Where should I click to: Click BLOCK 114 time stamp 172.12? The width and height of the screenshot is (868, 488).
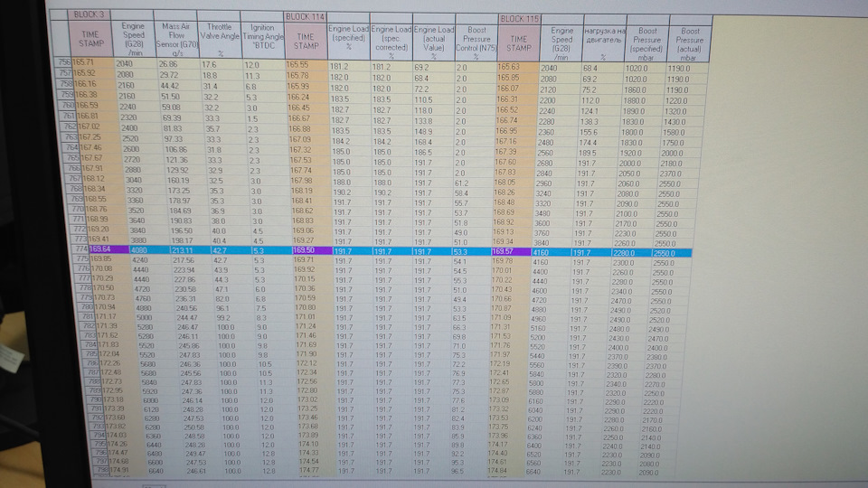tap(307, 363)
